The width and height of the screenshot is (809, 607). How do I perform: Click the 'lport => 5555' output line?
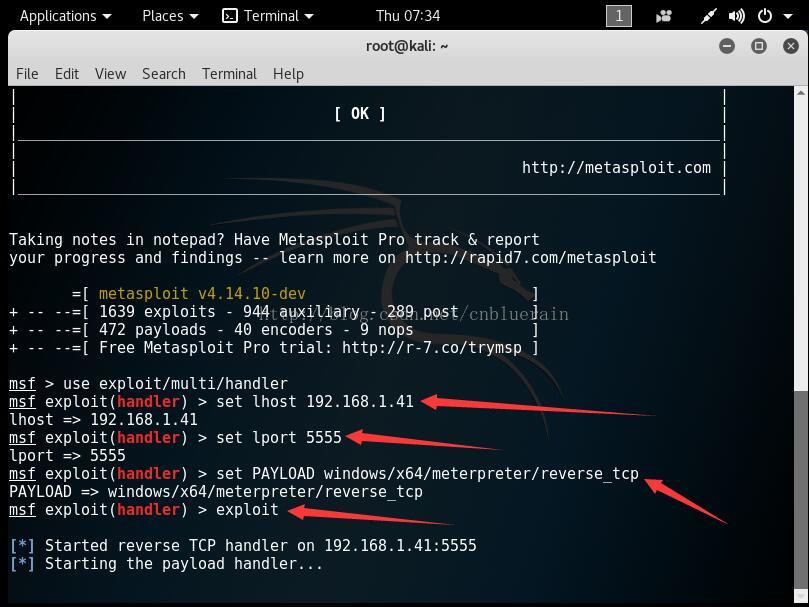point(67,456)
